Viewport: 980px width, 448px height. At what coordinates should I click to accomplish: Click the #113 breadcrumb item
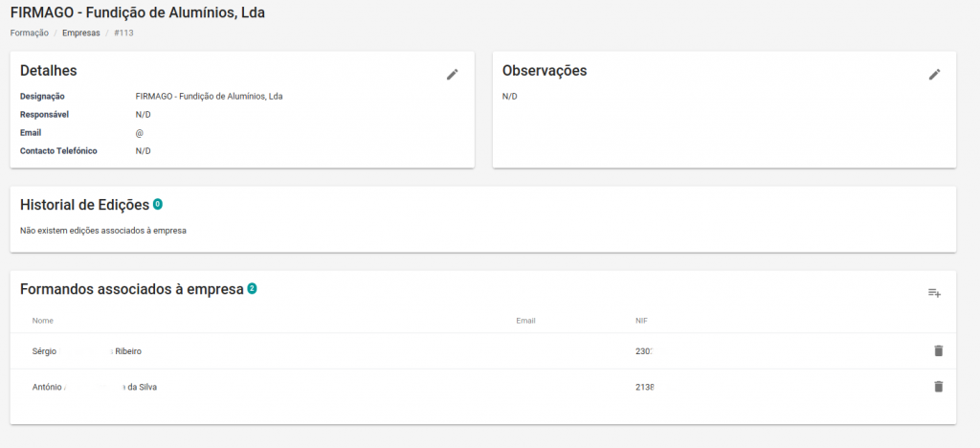click(x=123, y=33)
